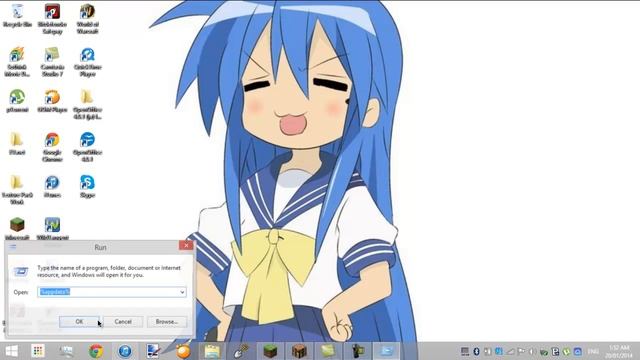Screen dimensions: 640x360
Task: Open the colored grid app on taskbar
Action: 38,351
